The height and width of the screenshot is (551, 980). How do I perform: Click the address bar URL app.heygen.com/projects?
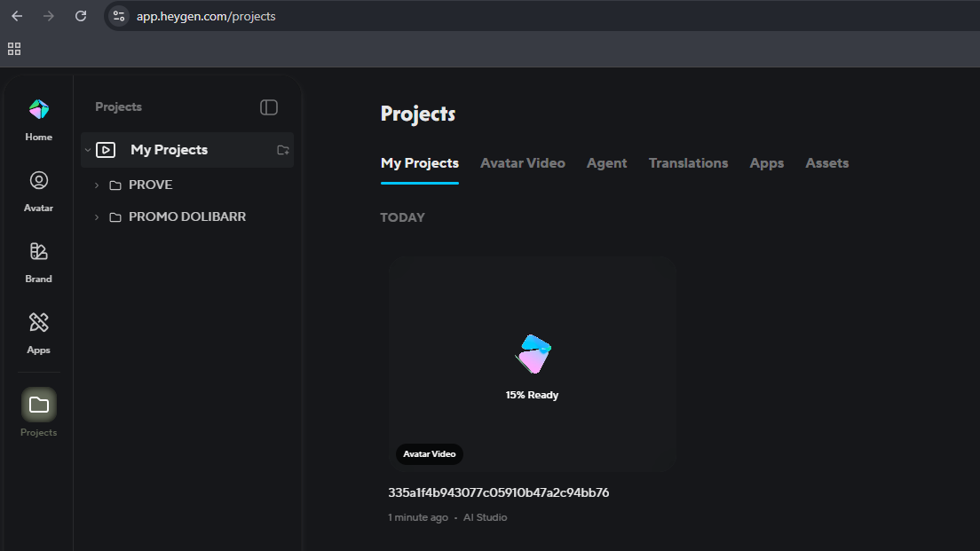206,16
